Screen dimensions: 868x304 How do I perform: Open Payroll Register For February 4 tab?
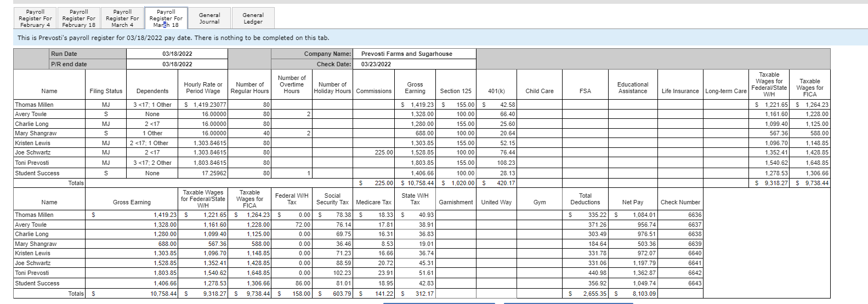point(35,18)
